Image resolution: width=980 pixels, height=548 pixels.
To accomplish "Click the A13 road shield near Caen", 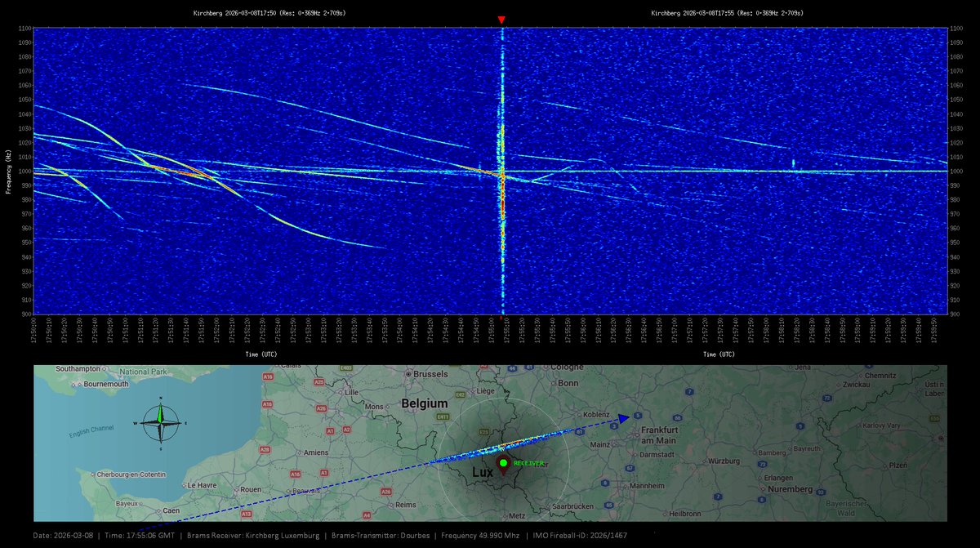I will (245, 515).
